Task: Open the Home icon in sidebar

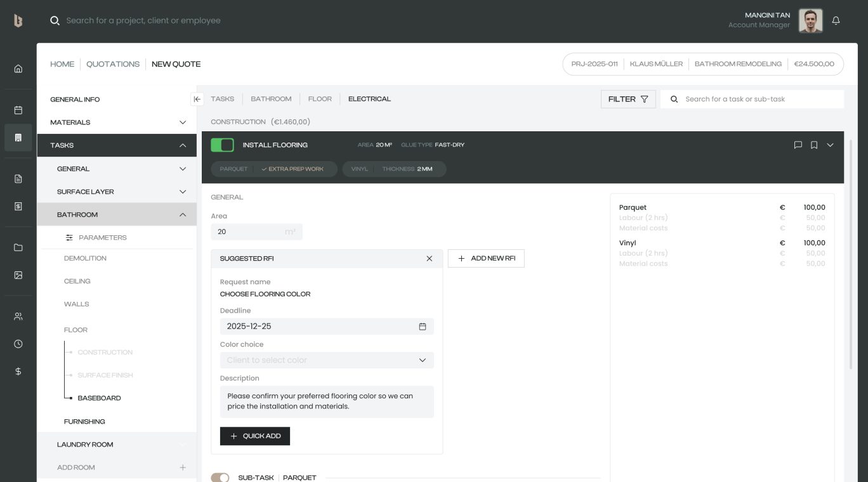Action: pos(18,68)
